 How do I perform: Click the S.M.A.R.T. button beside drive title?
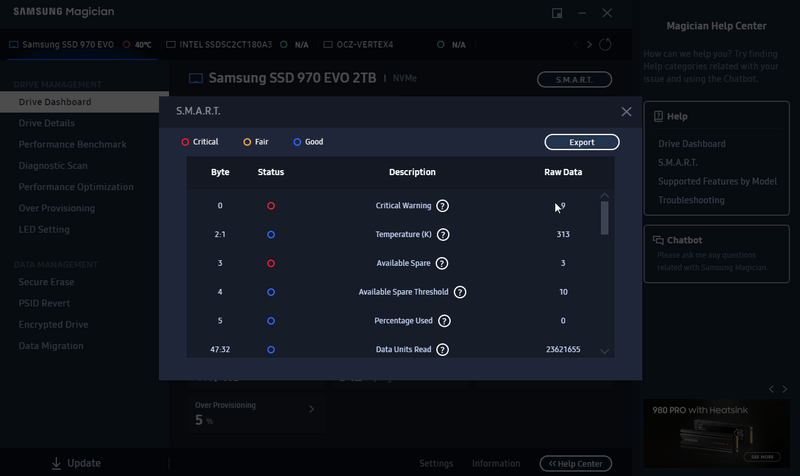(574, 80)
